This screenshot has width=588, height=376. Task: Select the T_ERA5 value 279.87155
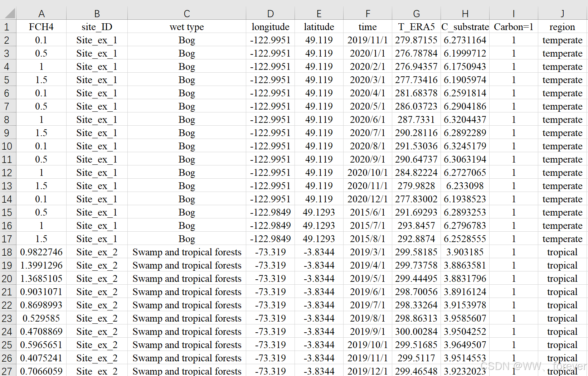(x=416, y=40)
